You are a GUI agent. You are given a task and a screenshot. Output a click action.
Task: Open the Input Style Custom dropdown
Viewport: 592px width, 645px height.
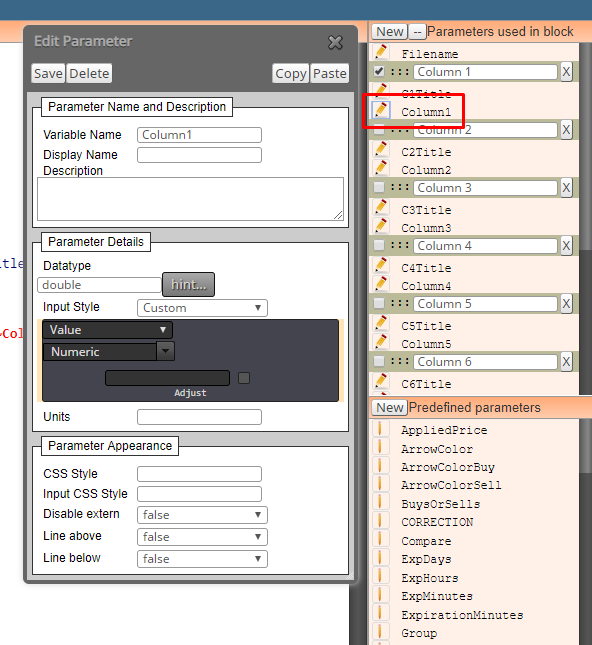202,308
